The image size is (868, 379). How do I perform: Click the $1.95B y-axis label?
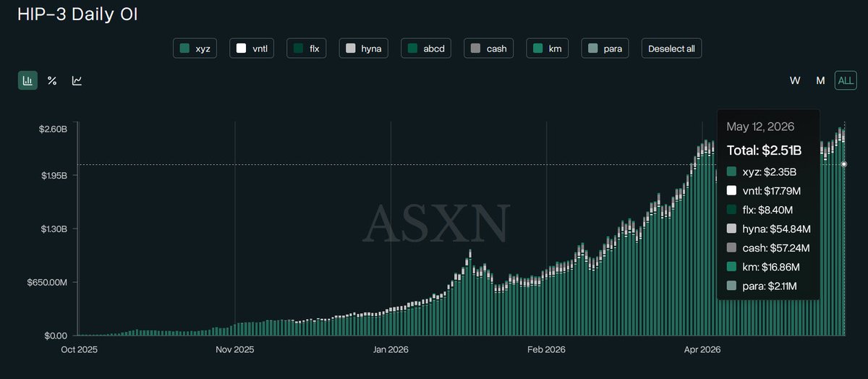coord(53,176)
